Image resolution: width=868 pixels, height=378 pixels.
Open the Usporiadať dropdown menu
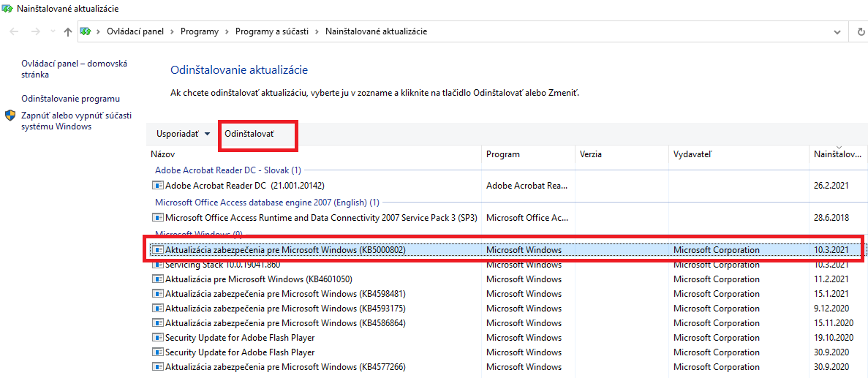point(184,134)
